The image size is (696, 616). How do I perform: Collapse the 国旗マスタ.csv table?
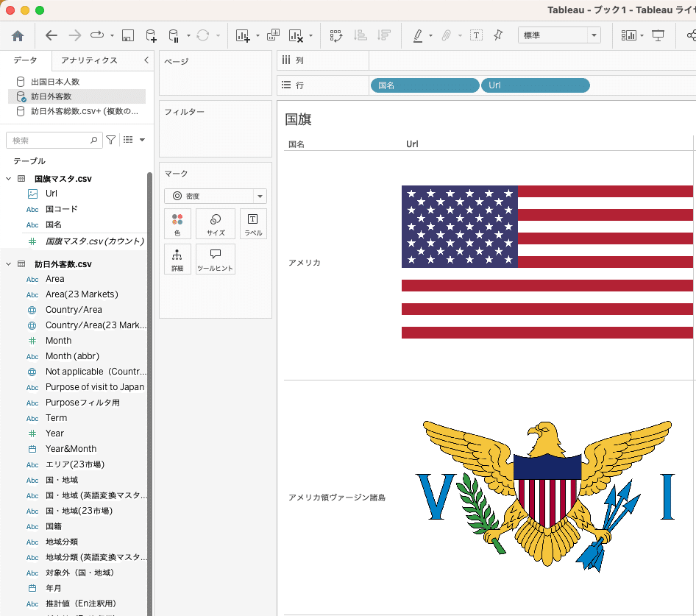(x=8, y=179)
